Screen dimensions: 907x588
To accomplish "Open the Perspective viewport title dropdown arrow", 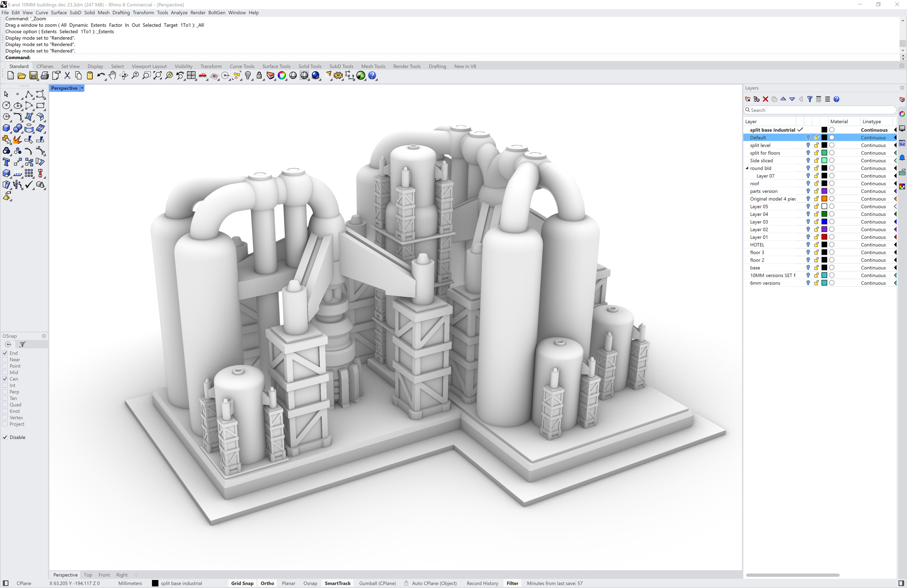I will [x=82, y=88].
